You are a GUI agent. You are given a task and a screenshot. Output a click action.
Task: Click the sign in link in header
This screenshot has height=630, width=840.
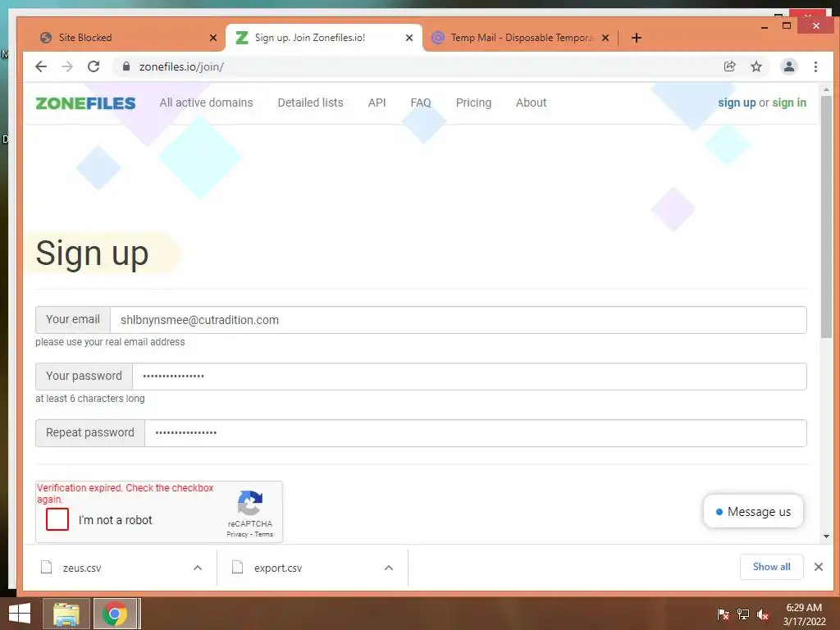point(789,103)
